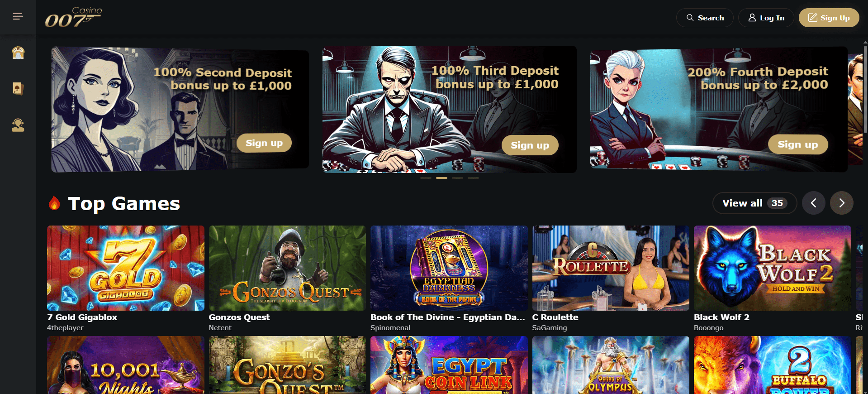The height and width of the screenshot is (394, 868).
Task: Open the Black Wolf 2 game thumbnail
Action: 773,268
